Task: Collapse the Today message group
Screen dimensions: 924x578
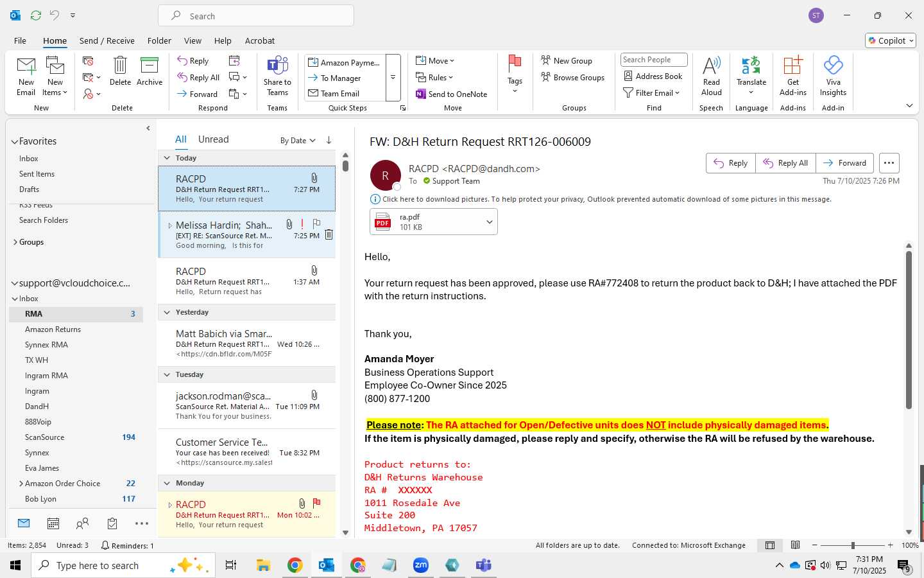Action: [x=167, y=158]
